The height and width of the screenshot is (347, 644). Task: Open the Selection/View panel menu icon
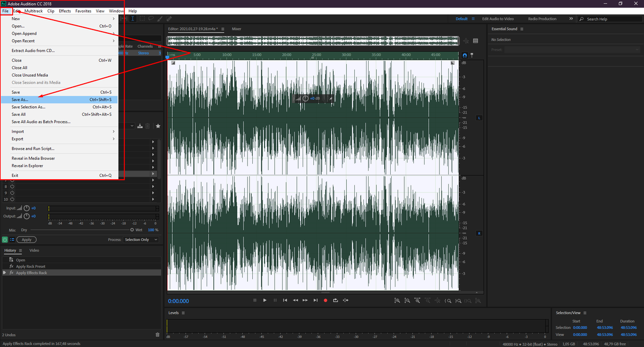(x=585, y=313)
